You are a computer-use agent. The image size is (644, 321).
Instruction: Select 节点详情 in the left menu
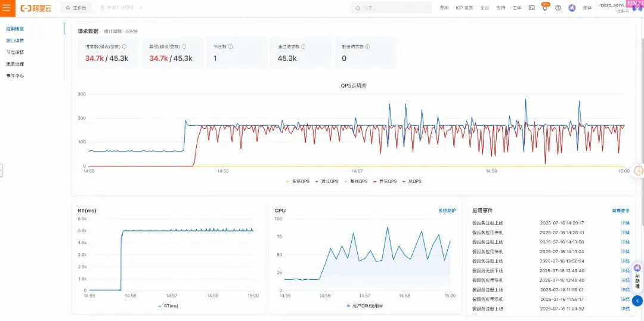point(15,53)
